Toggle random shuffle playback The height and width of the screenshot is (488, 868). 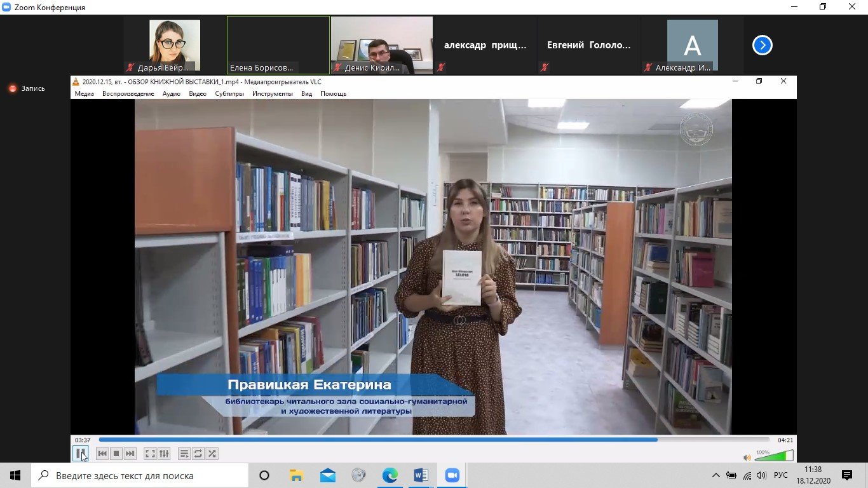click(x=212, y=454)
